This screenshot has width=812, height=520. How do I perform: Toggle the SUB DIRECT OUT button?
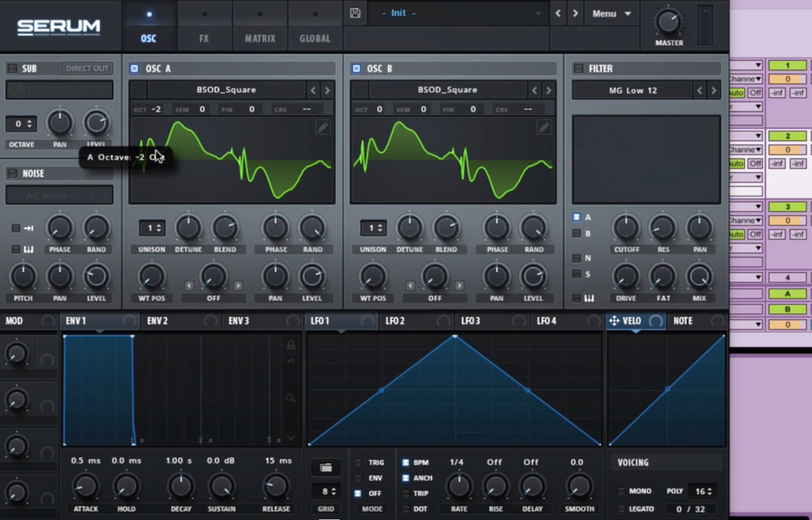(87, 68)
